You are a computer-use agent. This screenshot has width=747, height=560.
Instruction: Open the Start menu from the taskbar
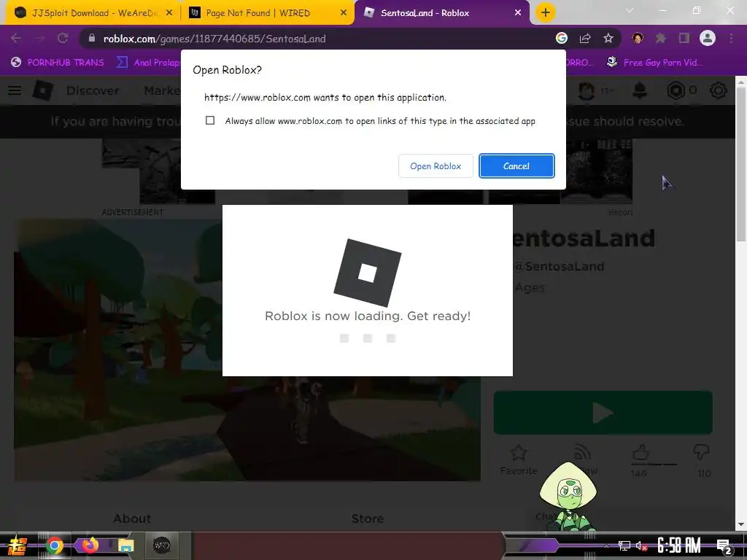(x=17, y=545)
